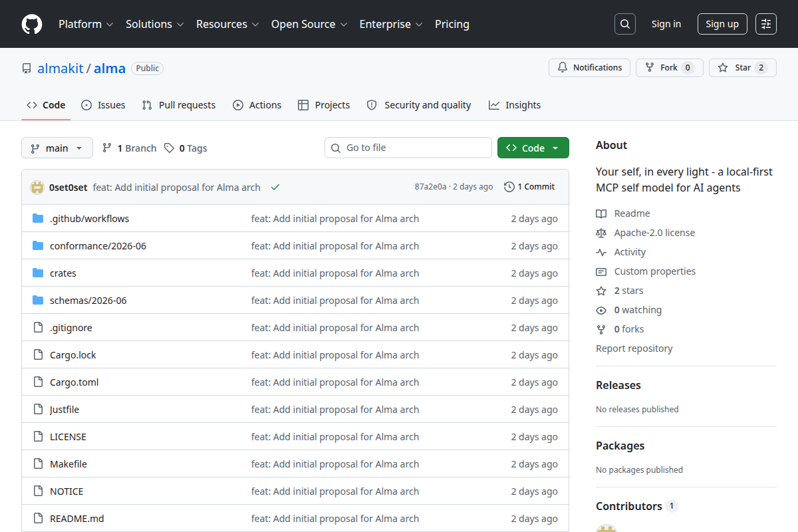Open the 0set0set author link
The image size is (798, 532).
68,188
